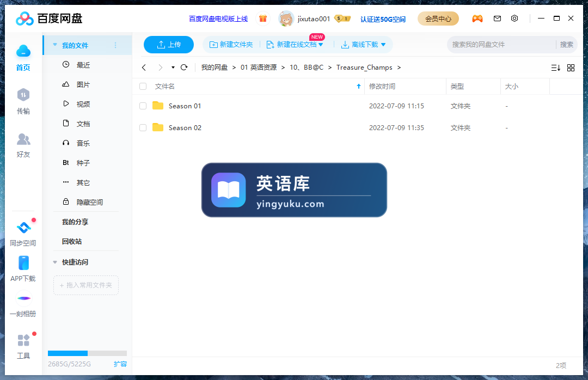Go to 10、BB@C breadcrumb
Viewport: 588px width, 380px height.
tap(307, 68)
